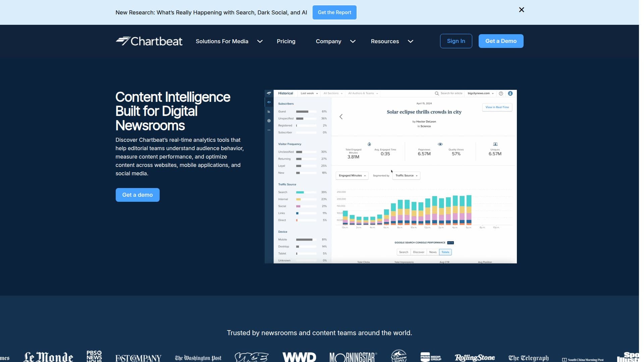Click the stopwatch engaged time icon
The image size is (644, 362).
(369, 144)
